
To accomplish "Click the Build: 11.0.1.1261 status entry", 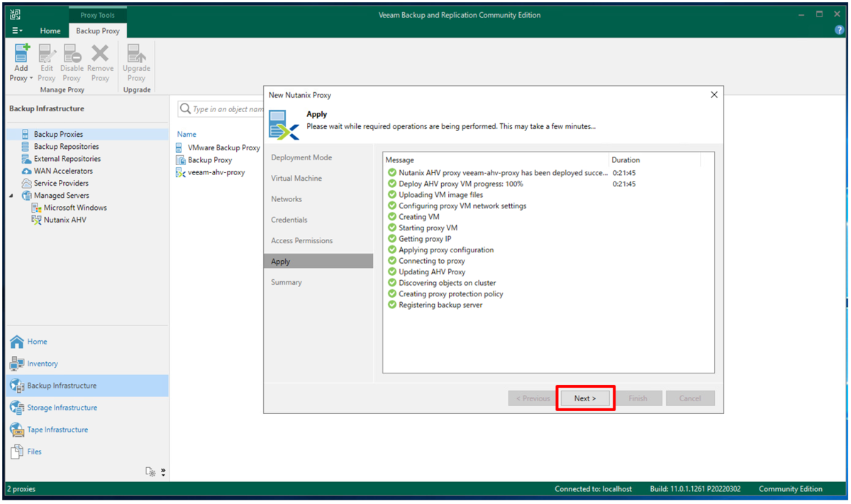I will click(695, 489).
